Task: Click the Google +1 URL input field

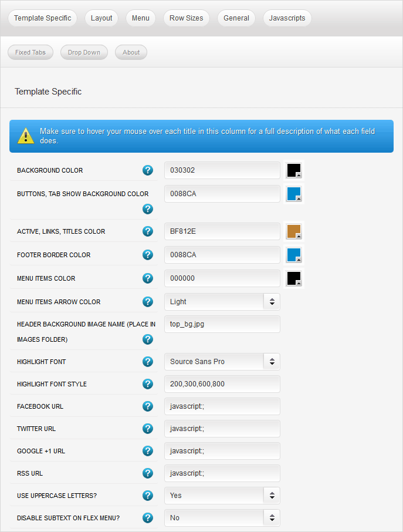Action: coord(222,451)
